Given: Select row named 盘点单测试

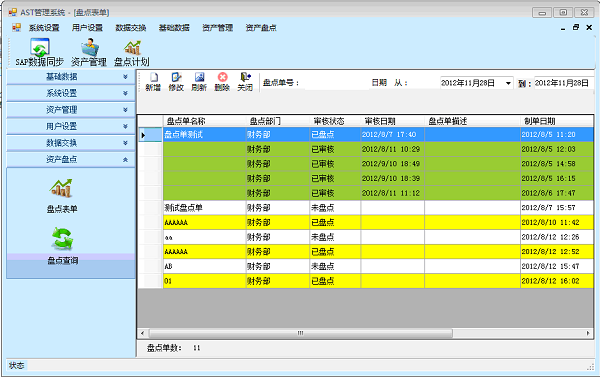Looking at the screenshot, I should (366, 134).
